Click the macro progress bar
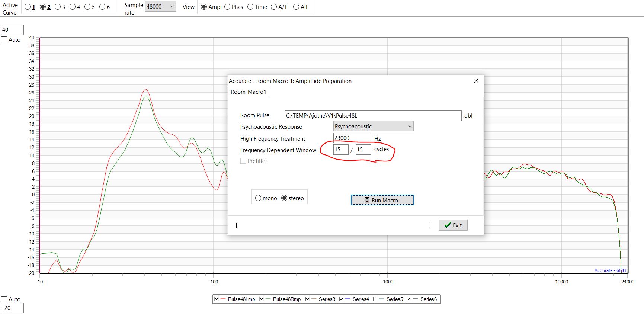Image resolution: width=644 pixels, height=314 pixels. click(x=333, y=225)
